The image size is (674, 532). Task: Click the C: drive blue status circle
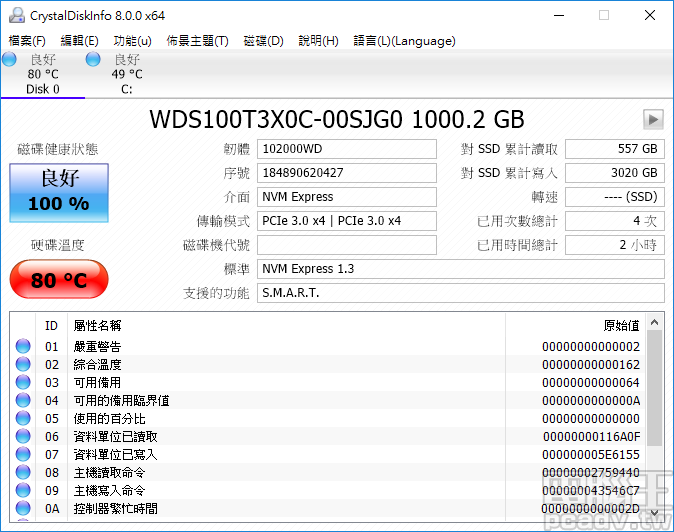[93, 59]
